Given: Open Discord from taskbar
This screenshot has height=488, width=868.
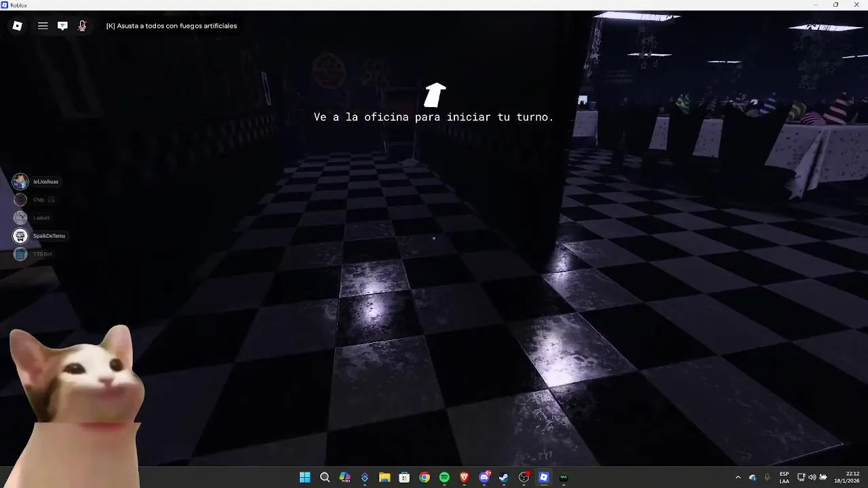Looking at the screenshot, I should point(484,477).
